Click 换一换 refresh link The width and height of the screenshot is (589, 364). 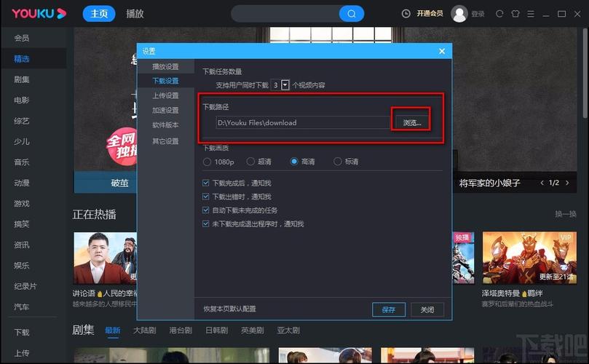pyautogui.click(x=566, y=214)
